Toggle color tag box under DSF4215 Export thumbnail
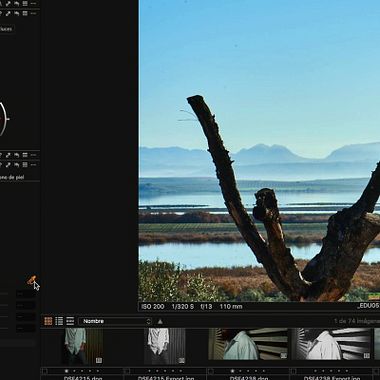Image resolution: width=380 pixels, height=380 pixels. pyautogui.click(x=127, y=371)
